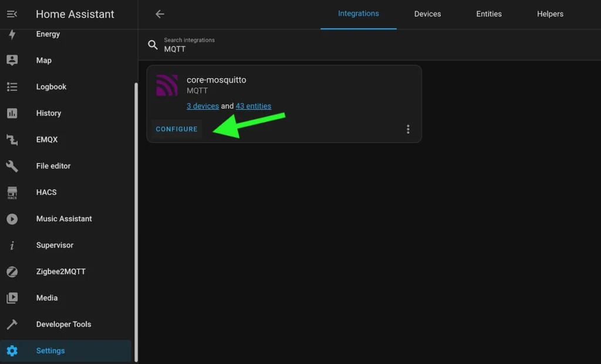Go back using the left arrow

160,14
